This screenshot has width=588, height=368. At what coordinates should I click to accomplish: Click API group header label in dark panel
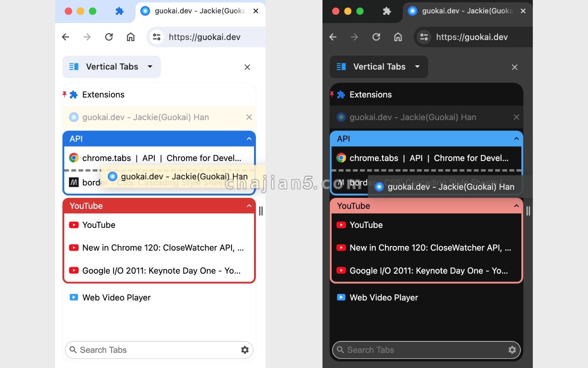pos(344,139)
